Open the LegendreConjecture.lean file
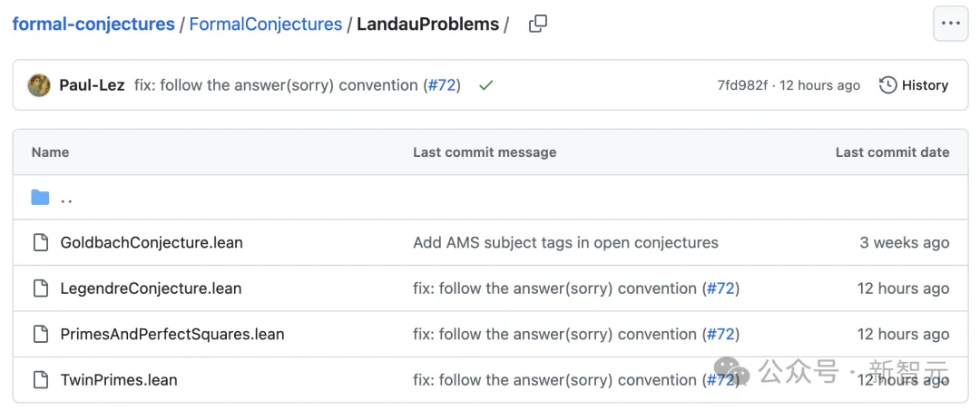This screenshot has width=980, height=411. point(151,289)
